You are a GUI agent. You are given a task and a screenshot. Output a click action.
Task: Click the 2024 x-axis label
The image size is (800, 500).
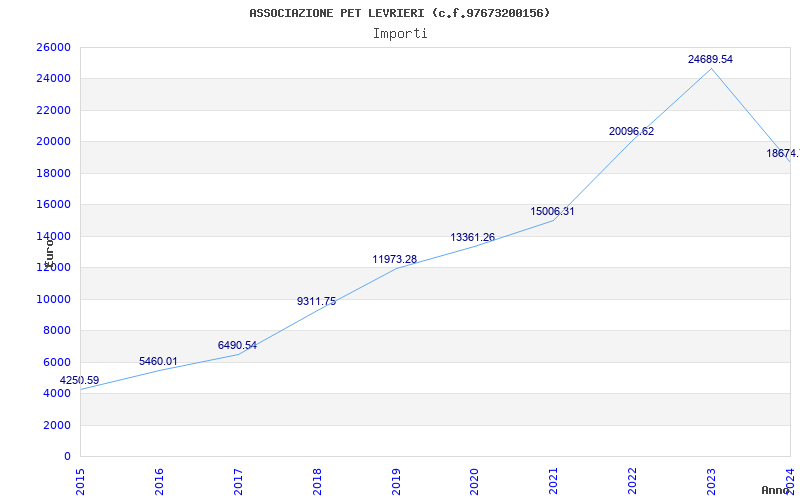tap(791, 482)
